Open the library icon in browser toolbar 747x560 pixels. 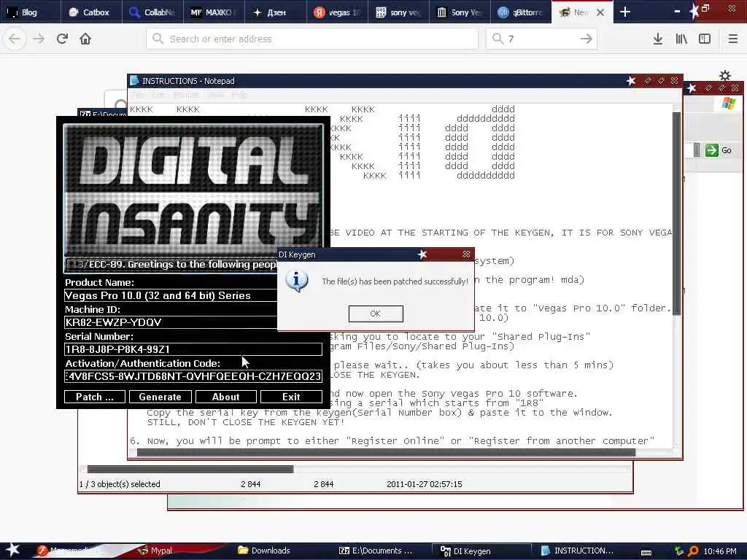681,39
